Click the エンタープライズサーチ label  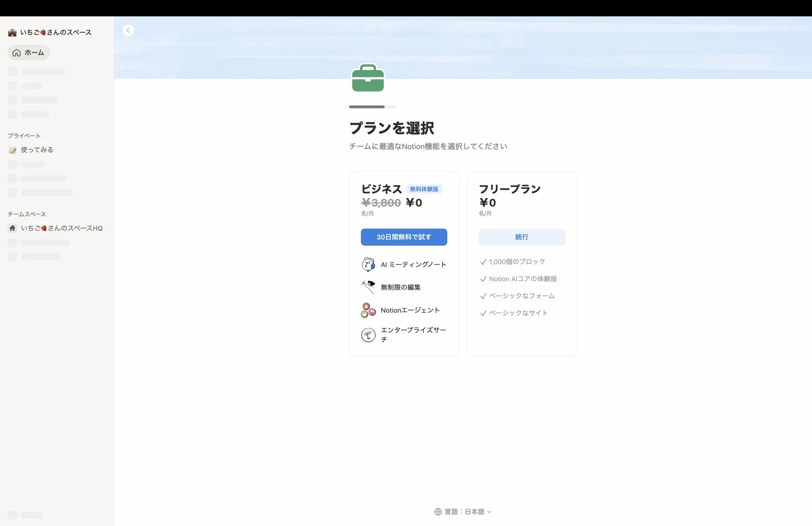click(x=414, y=335)
